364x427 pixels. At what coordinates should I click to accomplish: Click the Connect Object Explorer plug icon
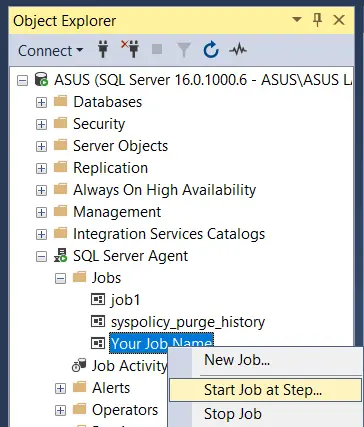pos(103,50)
